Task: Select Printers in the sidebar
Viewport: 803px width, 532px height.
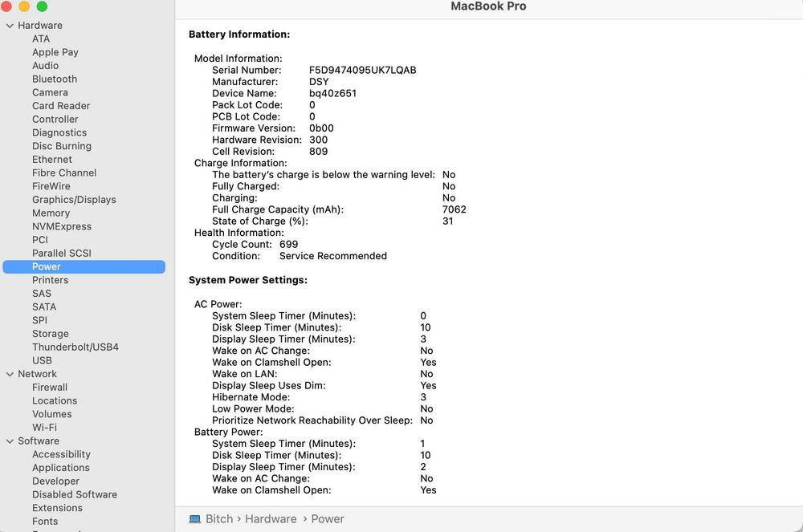Action: point(50,280)
